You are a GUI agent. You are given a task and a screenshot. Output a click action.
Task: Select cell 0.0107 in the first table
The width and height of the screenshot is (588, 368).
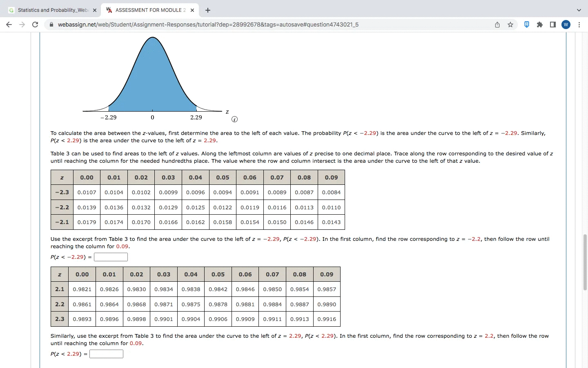click(x=87, y=192)
